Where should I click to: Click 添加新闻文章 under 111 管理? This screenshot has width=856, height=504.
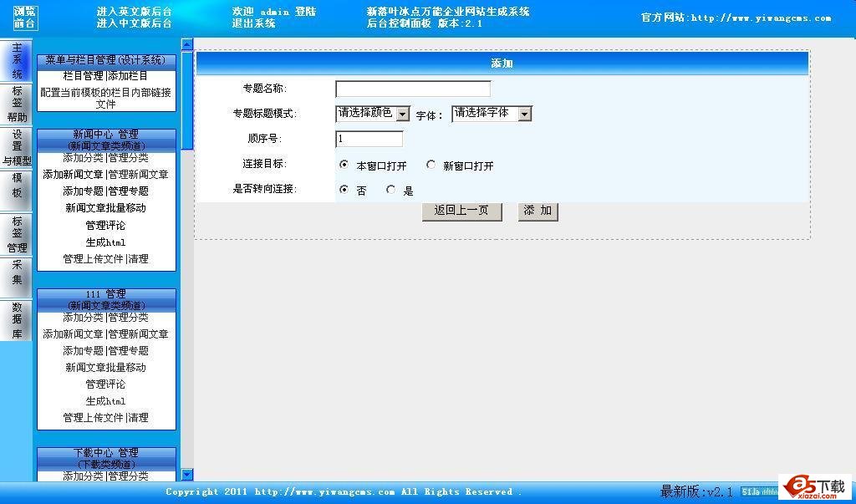click(74, 334)
